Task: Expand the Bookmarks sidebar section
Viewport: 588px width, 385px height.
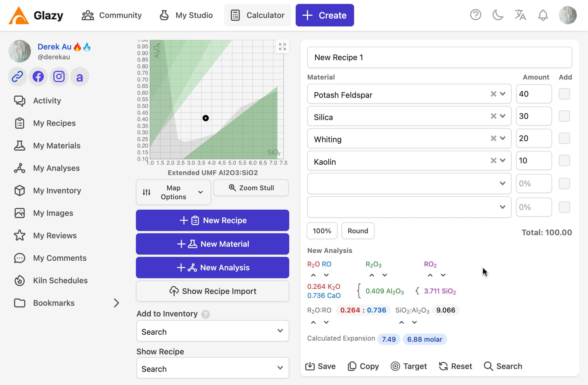Action: (116, 303)
